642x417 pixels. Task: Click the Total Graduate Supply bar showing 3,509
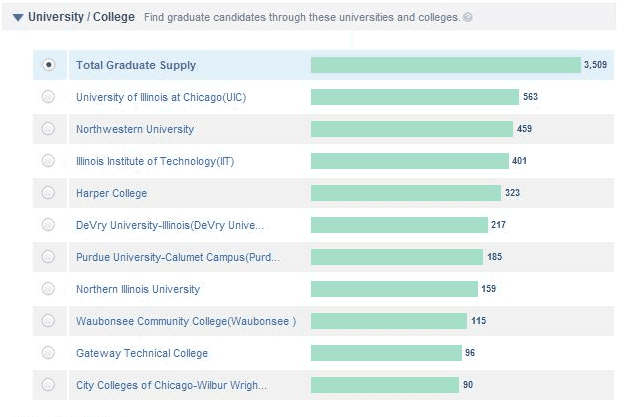445,65
